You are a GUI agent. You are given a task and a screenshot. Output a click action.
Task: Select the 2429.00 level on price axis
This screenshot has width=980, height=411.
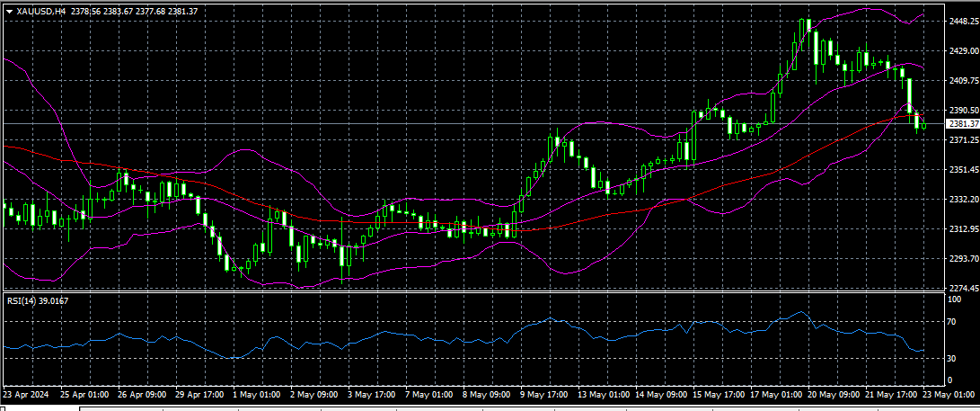[963, 51]
